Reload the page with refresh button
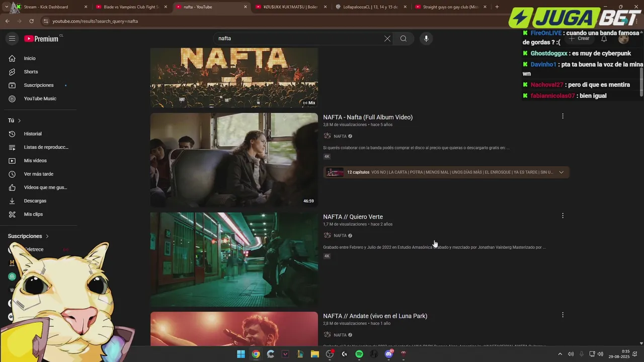 (x=31, y=21)
